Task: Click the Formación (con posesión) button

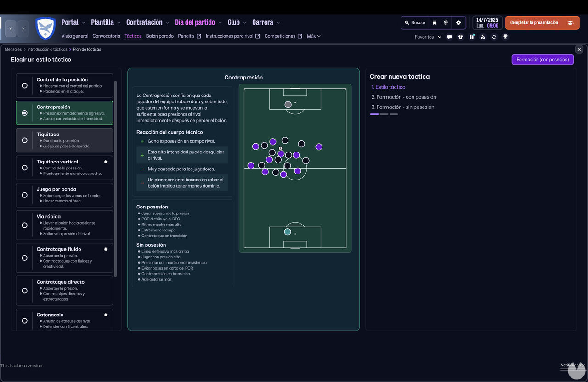Action: tap(542, 60)
